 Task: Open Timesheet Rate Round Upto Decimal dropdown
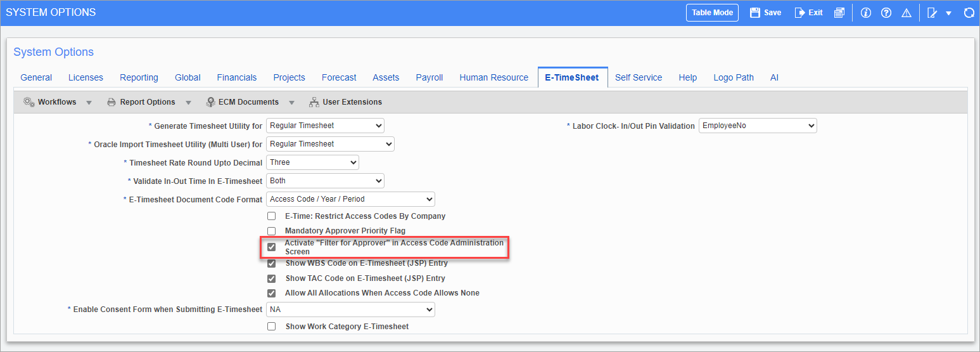pos(312,162)
